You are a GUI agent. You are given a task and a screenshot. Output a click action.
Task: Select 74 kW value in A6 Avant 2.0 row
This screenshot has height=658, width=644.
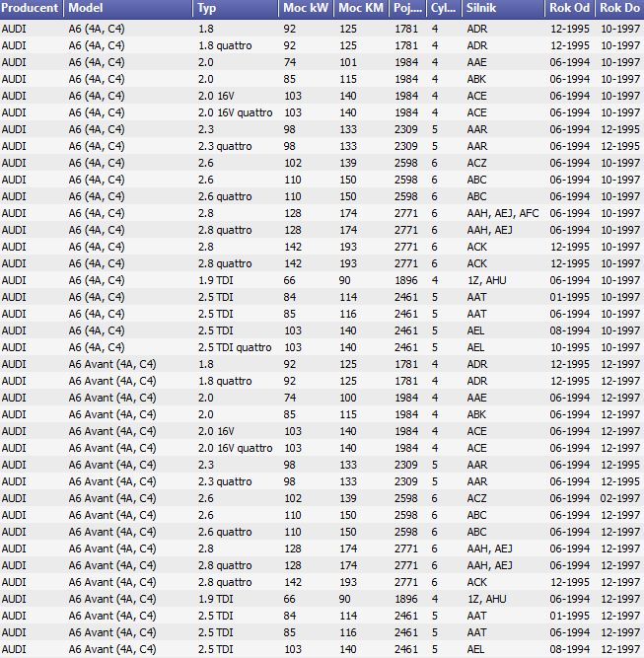(290, 398)
